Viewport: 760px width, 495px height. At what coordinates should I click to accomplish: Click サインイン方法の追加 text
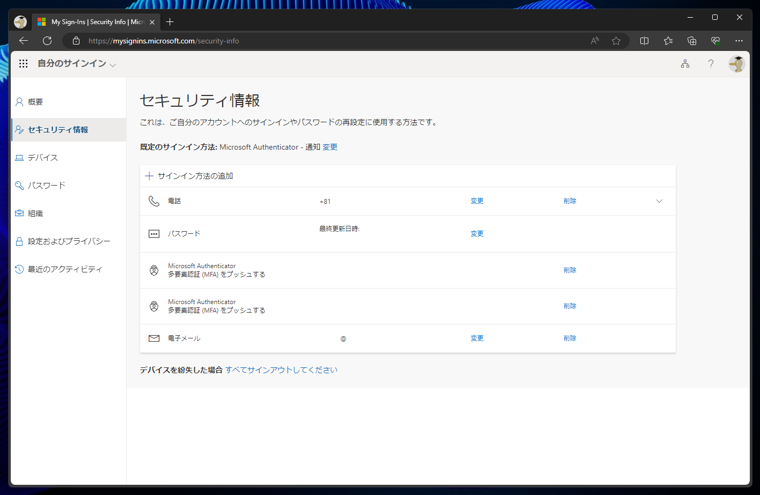[x=195, y=176]
